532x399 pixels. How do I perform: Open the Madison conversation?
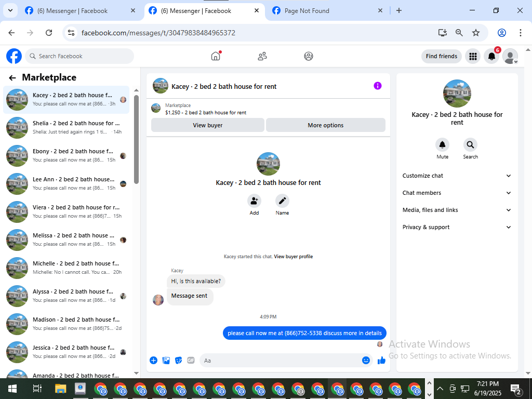[66, 324]
